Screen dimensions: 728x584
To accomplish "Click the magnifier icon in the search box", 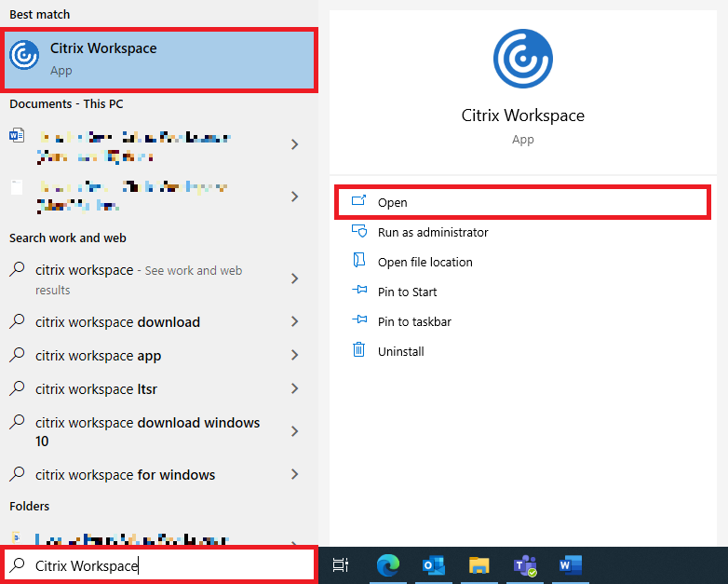I will tap(18, 564).
